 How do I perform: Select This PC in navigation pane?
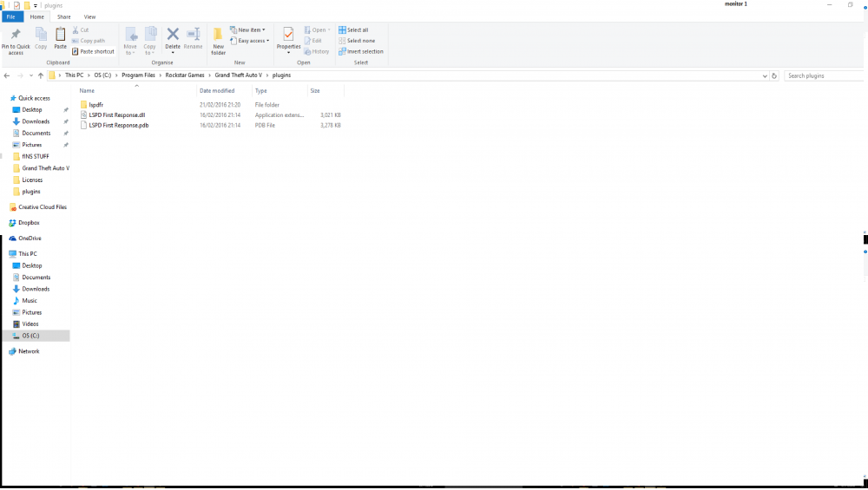[x=28, y=254]
